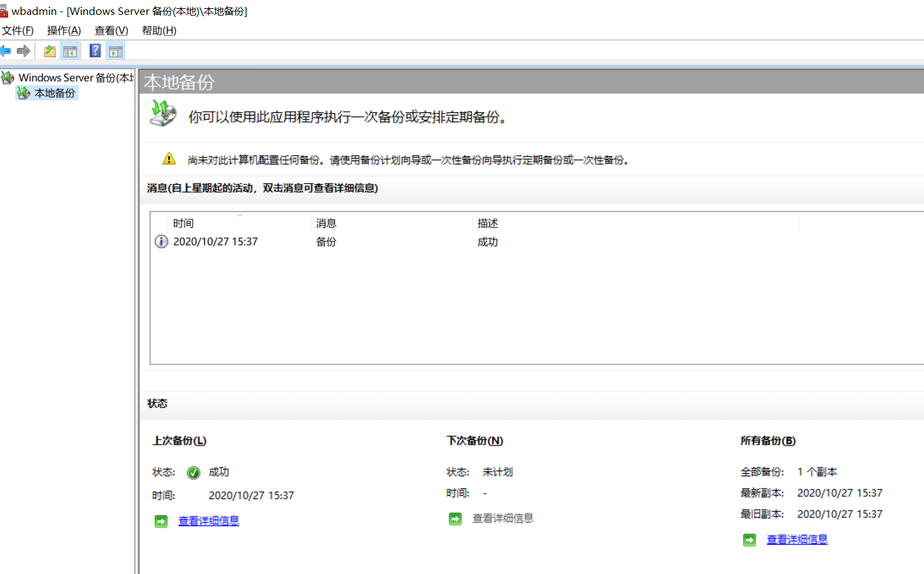Screen dimensions: 924x574
Task: Open 查看详细信息 link under 所有备份
Action: [797, 540]
